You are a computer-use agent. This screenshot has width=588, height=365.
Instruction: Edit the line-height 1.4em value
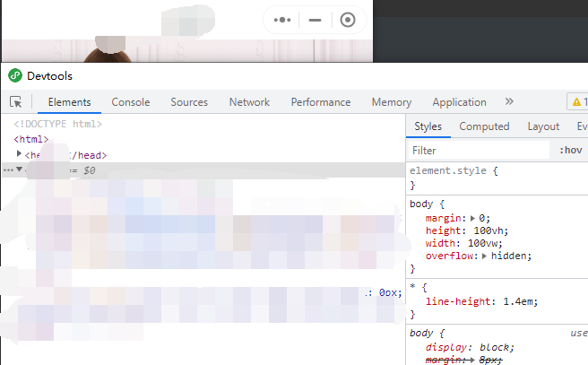click(520, 301)
